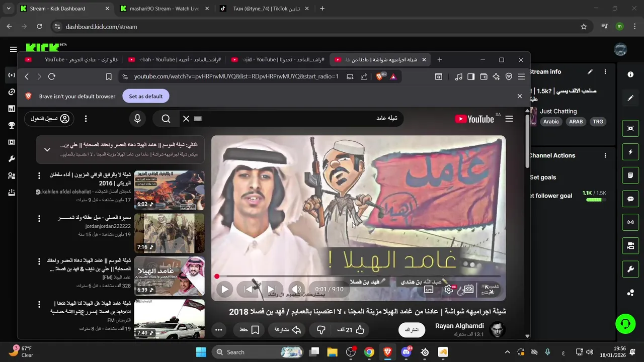
Task: Enter fullscreen on the video
Action: point(488,289)
